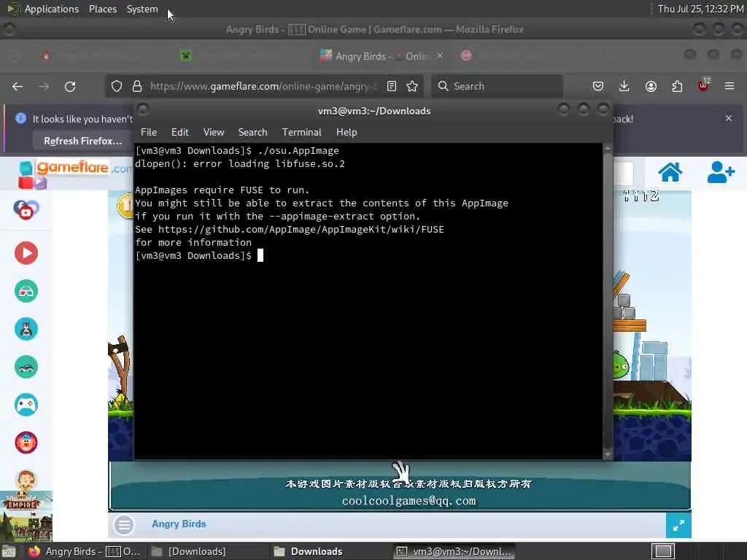
Task: Expand game to fullscreen
Action: [x=678, y=525]
